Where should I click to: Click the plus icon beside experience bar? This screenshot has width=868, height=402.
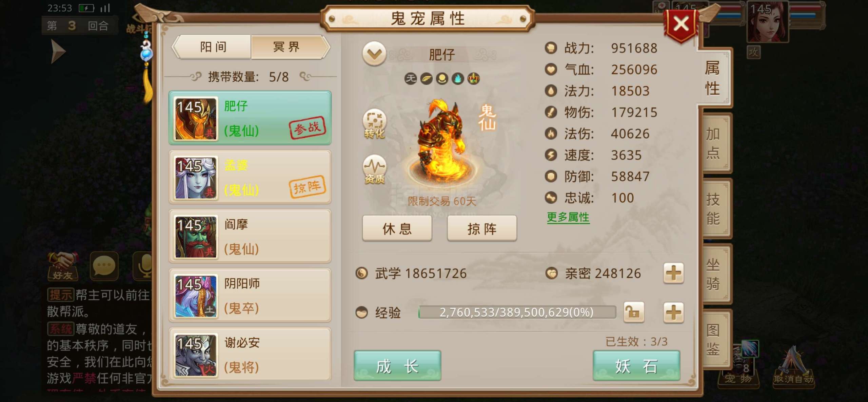[673, 312]
